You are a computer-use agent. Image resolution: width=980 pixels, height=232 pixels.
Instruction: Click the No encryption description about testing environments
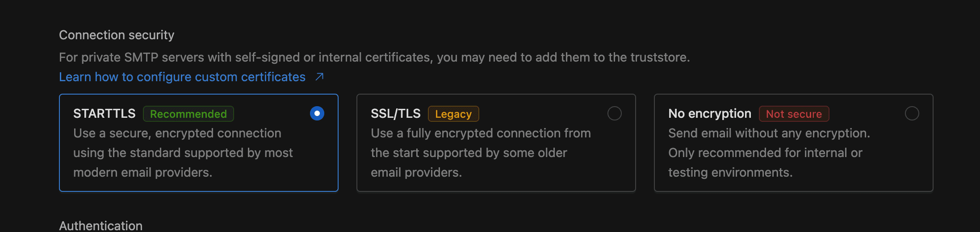tap(769, 153)
